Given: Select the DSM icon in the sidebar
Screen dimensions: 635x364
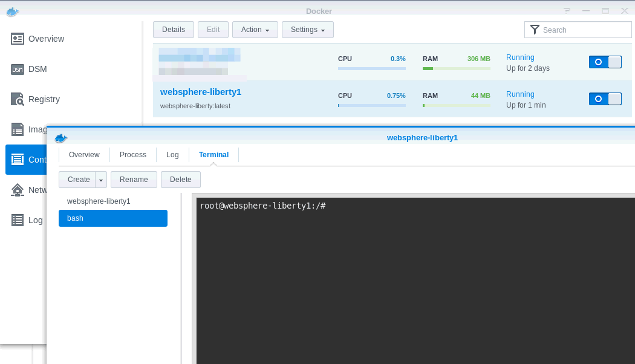Looking at the screenshot, I should coord(18,69).
